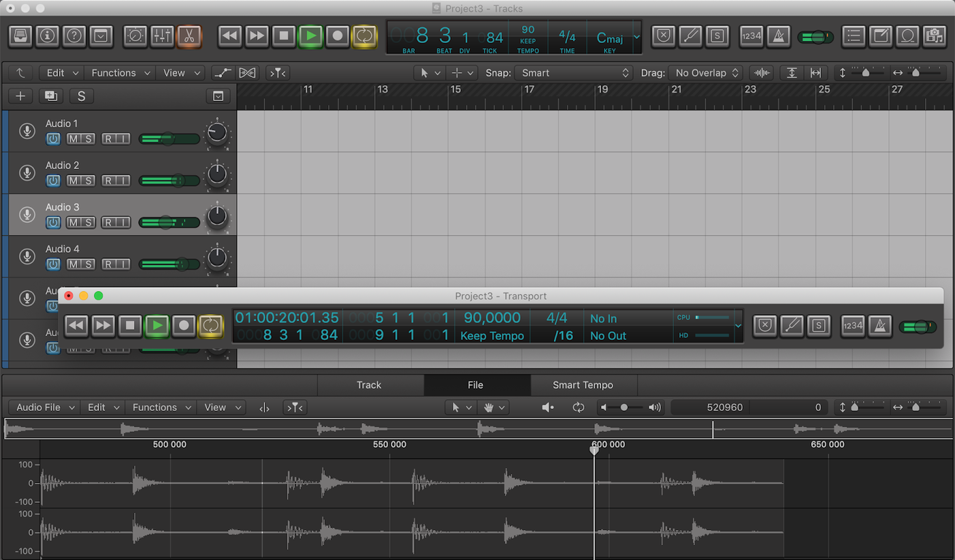Image resolution: width=955 pixels, height=560 pixels.
Task: Toggle the Flex bowtie button
Action: pyautogui.click(x=248, y=73)
